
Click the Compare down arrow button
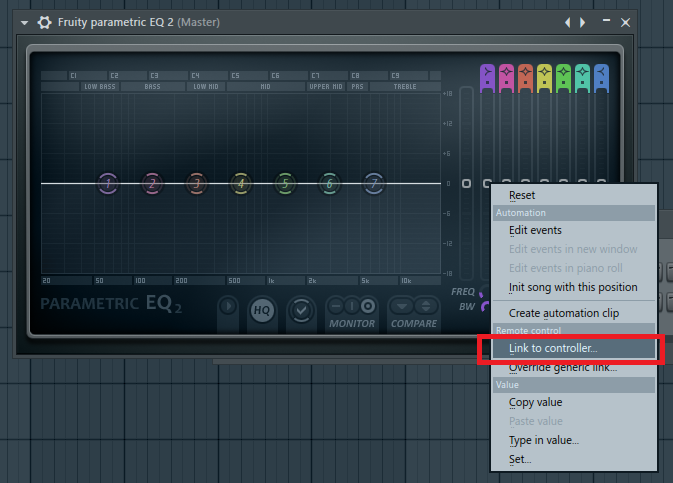[x=402, y=307]
